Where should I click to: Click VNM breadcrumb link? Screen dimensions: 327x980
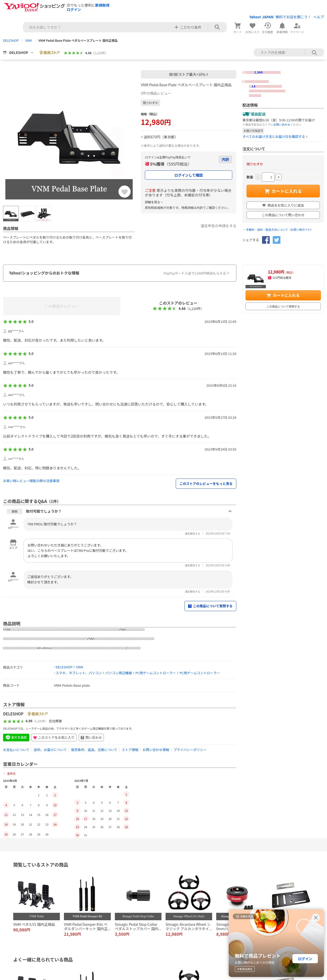(x=29, y=41)
